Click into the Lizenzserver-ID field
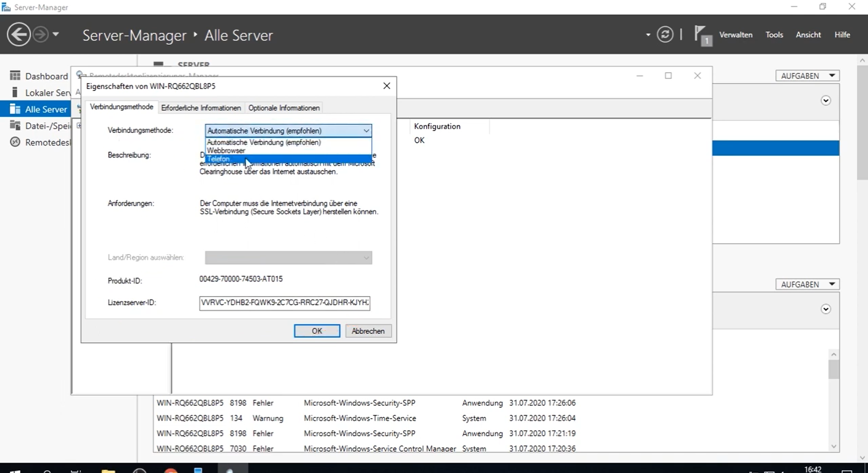This screenshot has width=868, height=473. click(x=284, y=303)
